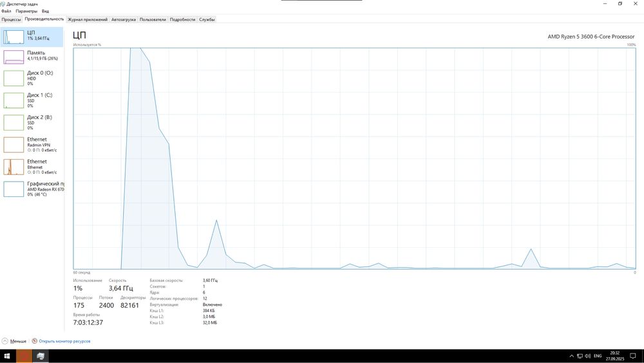Click the 82161 descriptors value
Viewport: 644px width, 363px height.
[x=130, y=305]
